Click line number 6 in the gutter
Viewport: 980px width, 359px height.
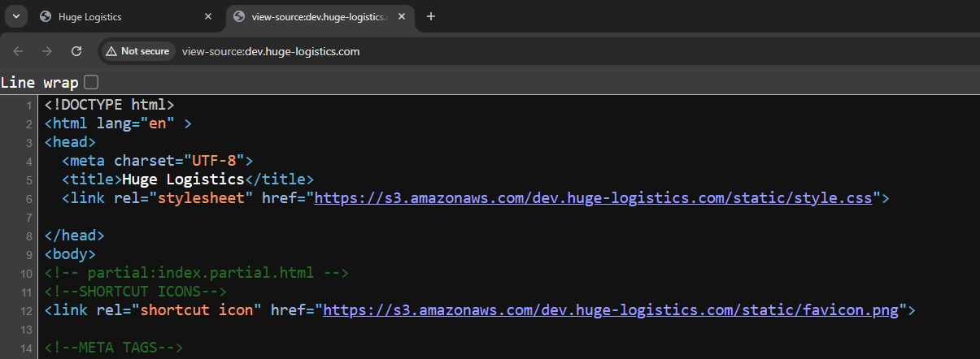(28, 198)
